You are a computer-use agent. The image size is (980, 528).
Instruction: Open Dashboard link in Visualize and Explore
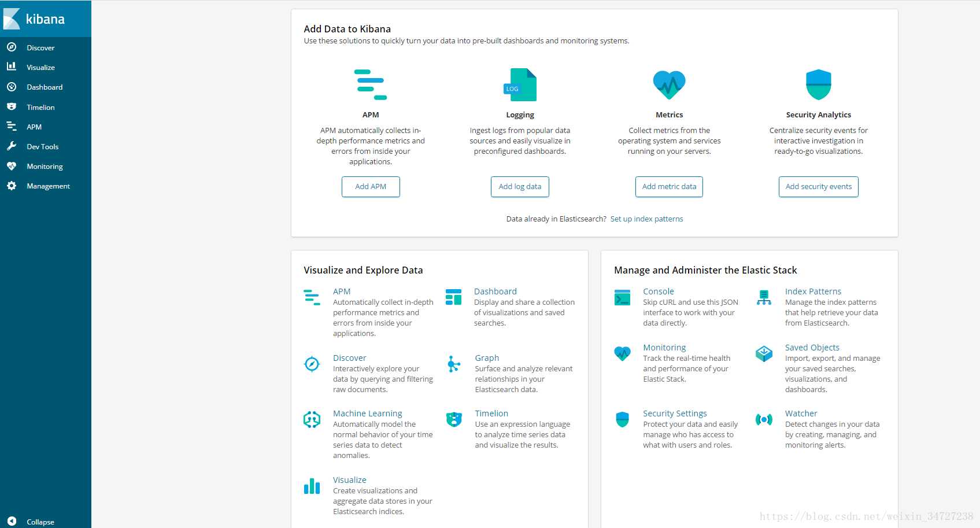[495, 291]
